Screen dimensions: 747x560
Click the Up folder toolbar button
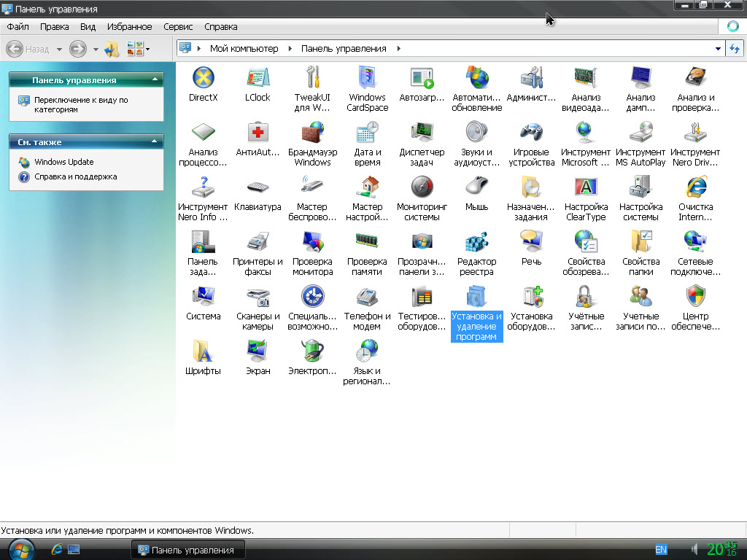pyautogui.click(x=112, y=49)
